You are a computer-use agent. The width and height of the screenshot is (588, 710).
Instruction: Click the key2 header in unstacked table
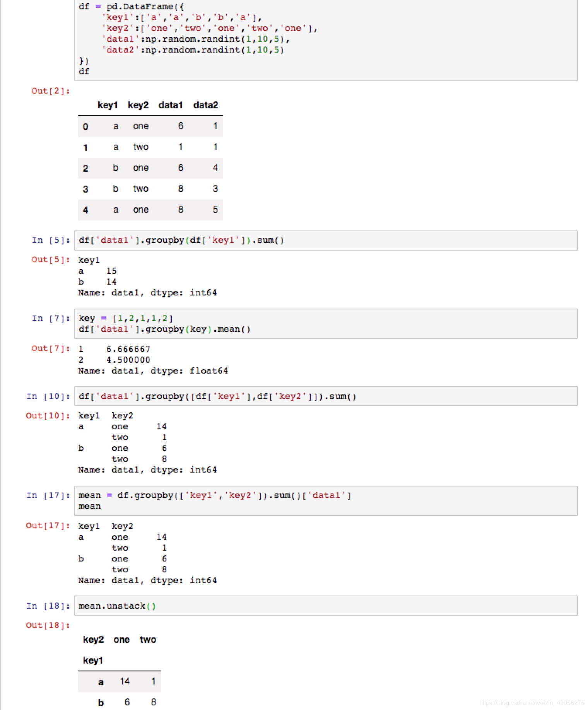[93, 640]
